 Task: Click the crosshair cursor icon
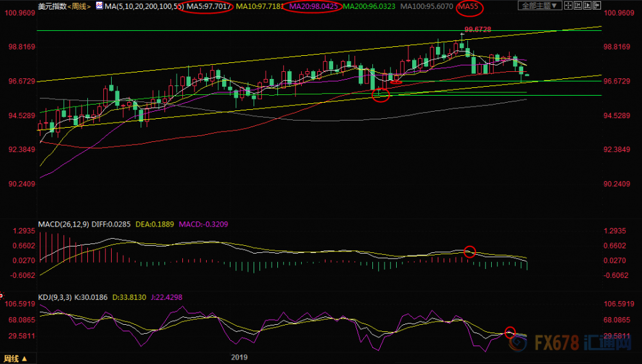click(x=568, y=6)
